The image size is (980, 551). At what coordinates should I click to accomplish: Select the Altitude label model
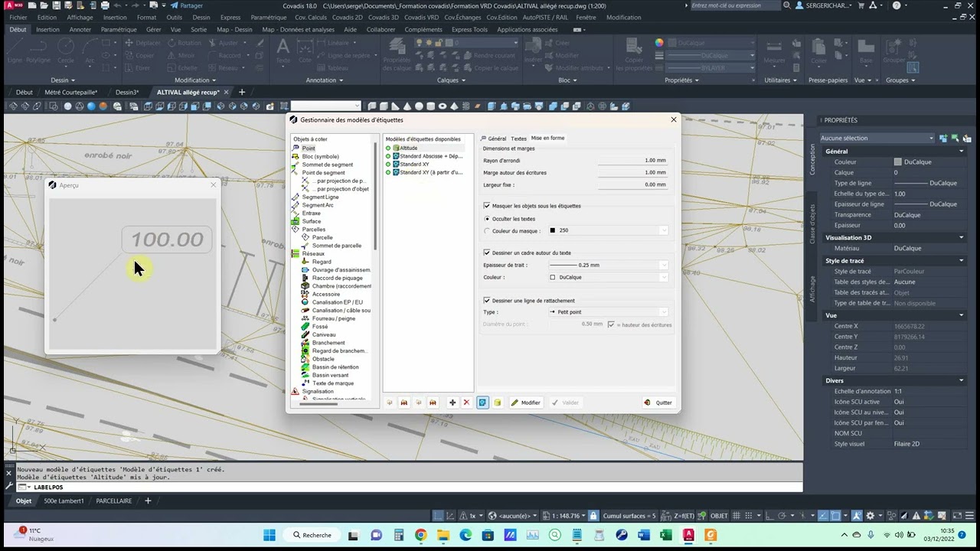409,148
